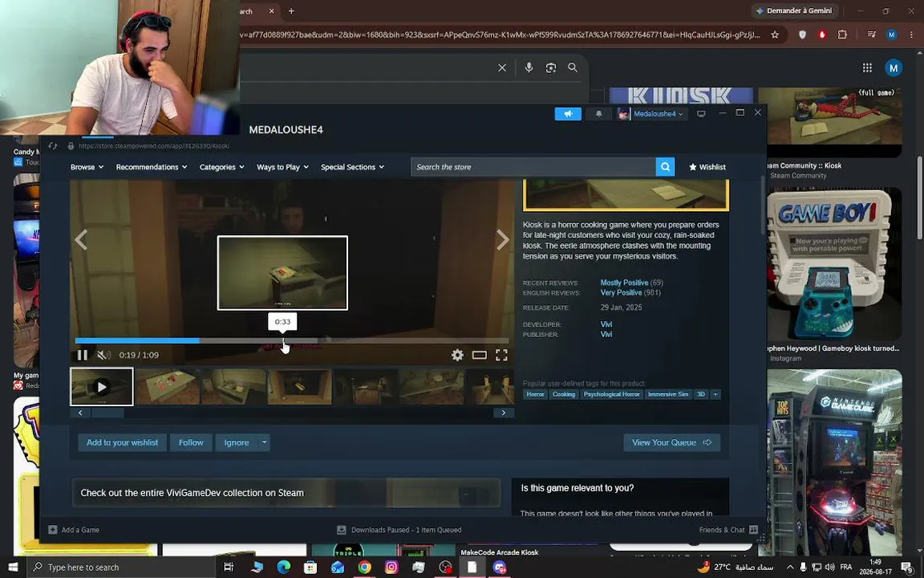Viewport: 924px width, 578px height.
Task: Reload the Steam store page icon
Action: 52,145
